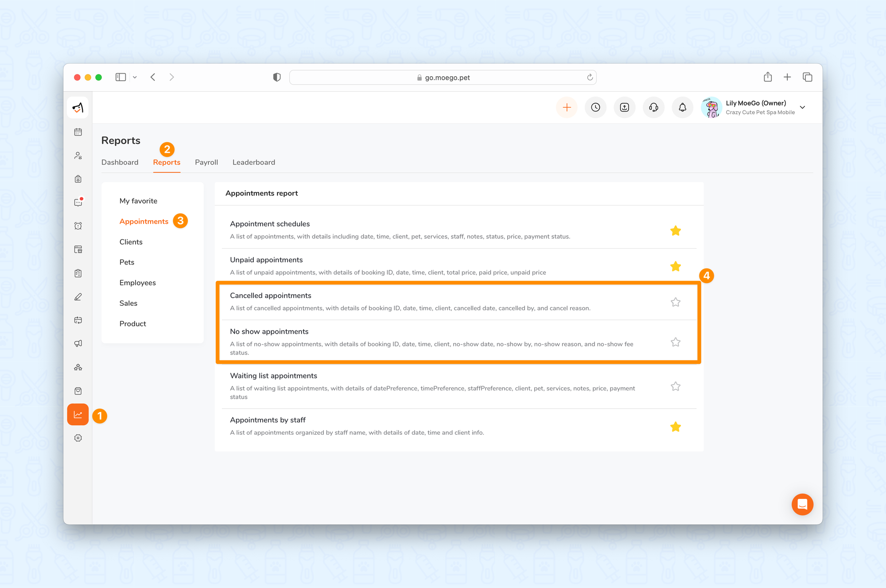Click the clock icon in header

(595, 107)
